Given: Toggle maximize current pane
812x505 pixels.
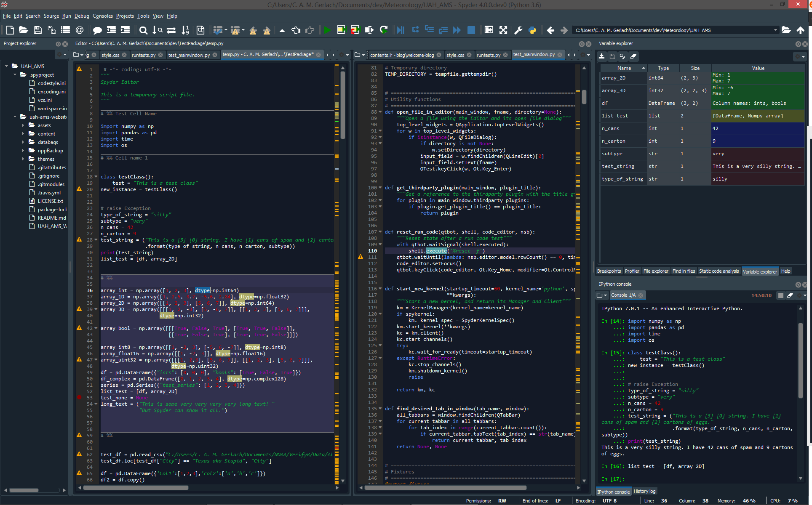Looking at the screenshot, I should click(x=489, y=30).
